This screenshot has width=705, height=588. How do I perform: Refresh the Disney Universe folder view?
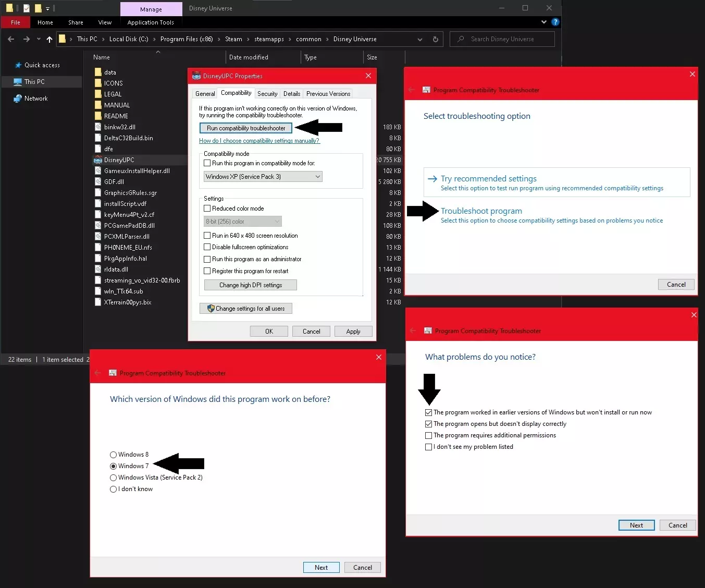click(x=436, y=39)
